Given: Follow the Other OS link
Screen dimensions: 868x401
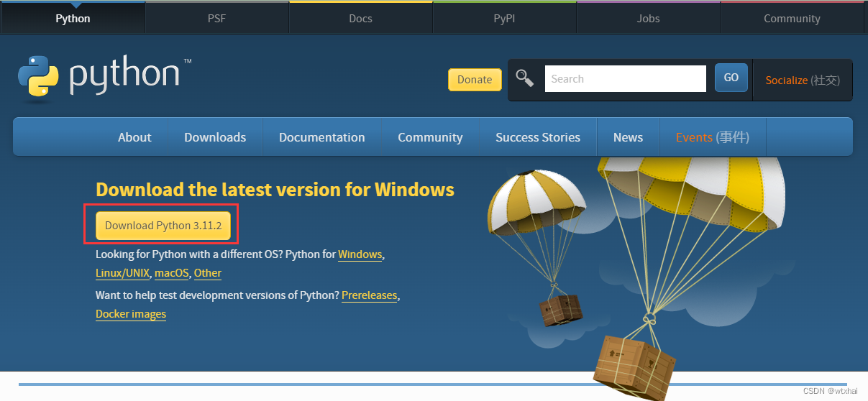Looking at the screenshot, I should pyautogui.click(x=208, y=273).
